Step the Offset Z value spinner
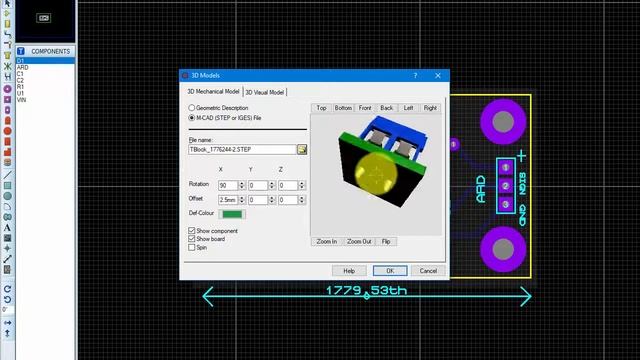 (x=302, y=200)
